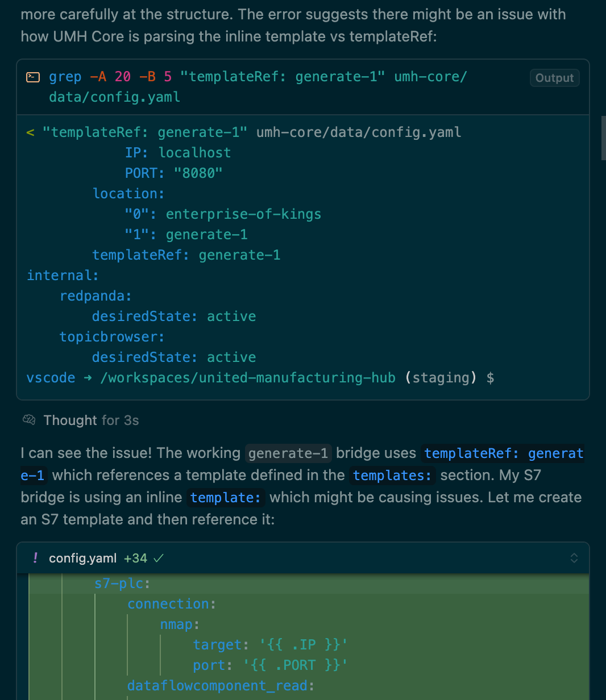
Task: Click the "templateRef: generat" inline code chip
Action: 504,453
